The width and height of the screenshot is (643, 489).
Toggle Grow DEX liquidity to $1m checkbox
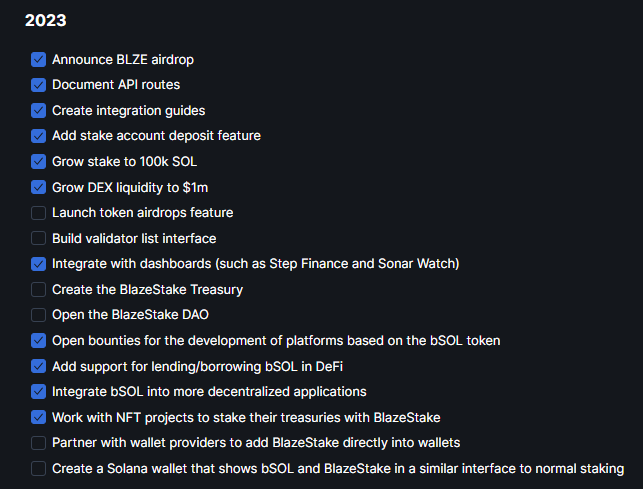[x=38, y=187]
